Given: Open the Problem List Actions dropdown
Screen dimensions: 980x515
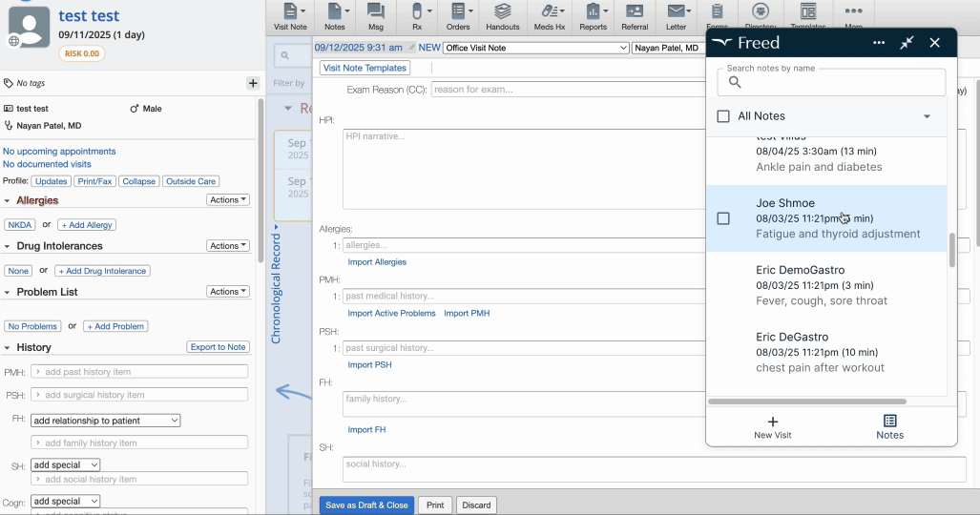Looking at the screenshot, I should (x=227, y=291).
